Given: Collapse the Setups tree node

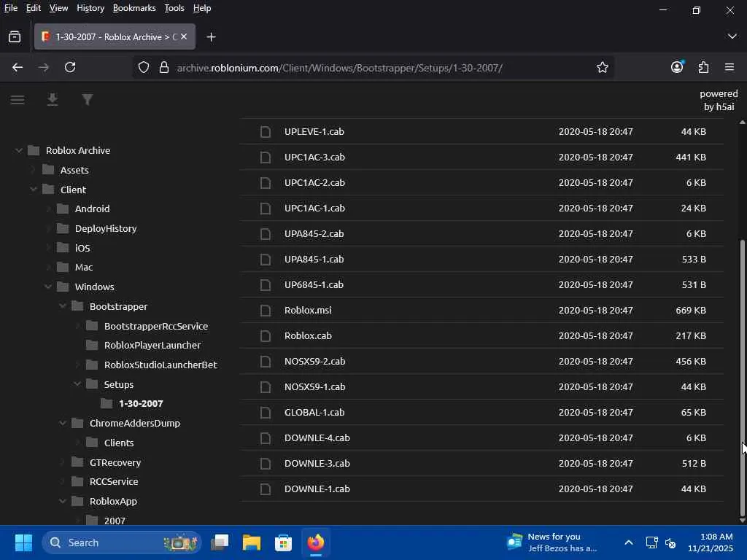Looking at the screenshot, I should pyautogui.click(x=77, y=384).
